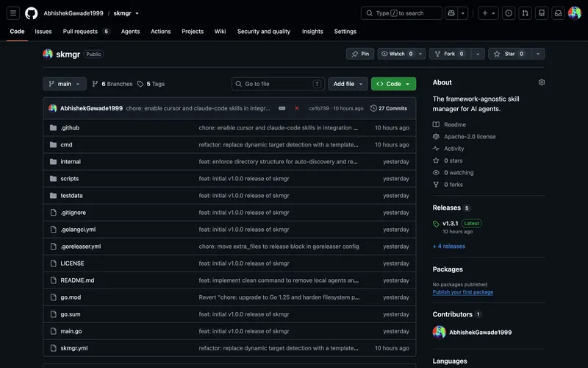
Task: Open commit hash ce1b739
Action: click(319, 108)
